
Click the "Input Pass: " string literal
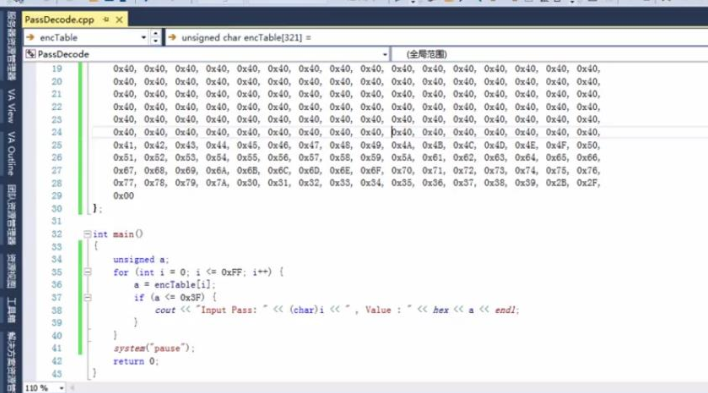coord(232,310)
